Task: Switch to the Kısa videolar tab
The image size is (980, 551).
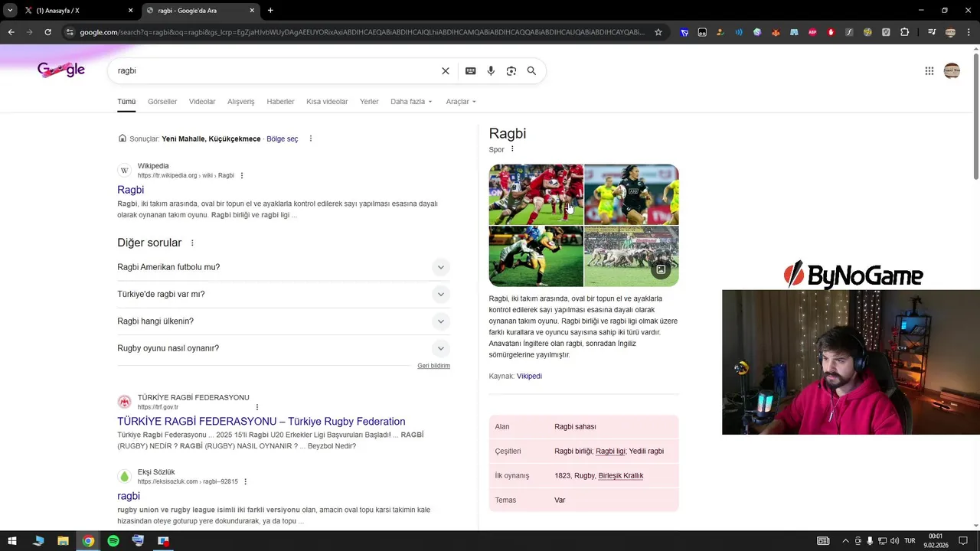Action: (x=327, y=102)
